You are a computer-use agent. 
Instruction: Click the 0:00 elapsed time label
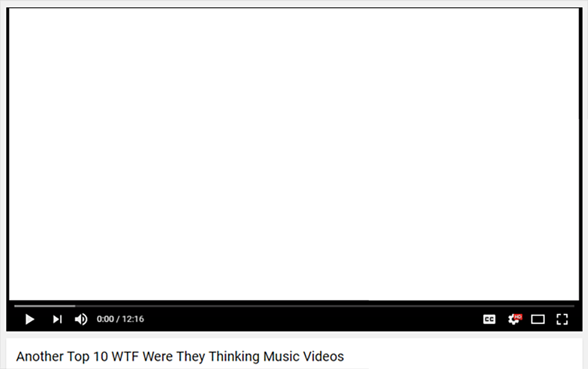click(x=105, y=319)
